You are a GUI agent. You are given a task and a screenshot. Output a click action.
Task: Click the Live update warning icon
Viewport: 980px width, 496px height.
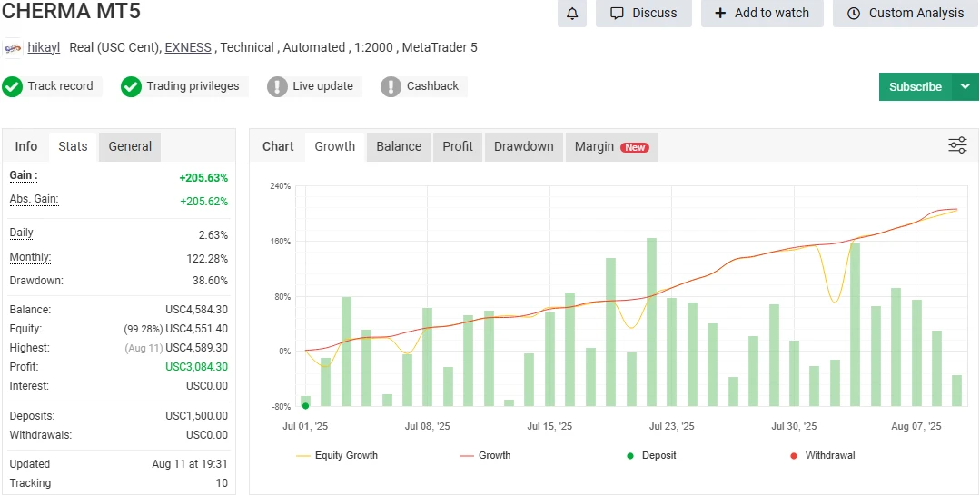[x=277, y=86]
